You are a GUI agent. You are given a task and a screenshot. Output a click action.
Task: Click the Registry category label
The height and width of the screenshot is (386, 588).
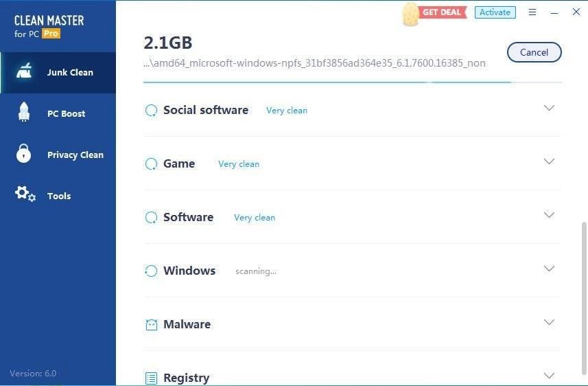[x=187, y=378]
